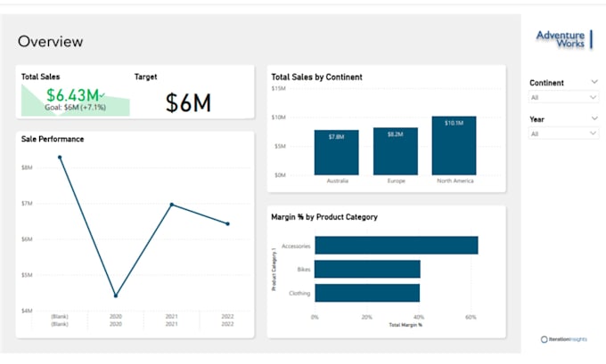Click the Iteration Insights logo

(x=564, y=339)
